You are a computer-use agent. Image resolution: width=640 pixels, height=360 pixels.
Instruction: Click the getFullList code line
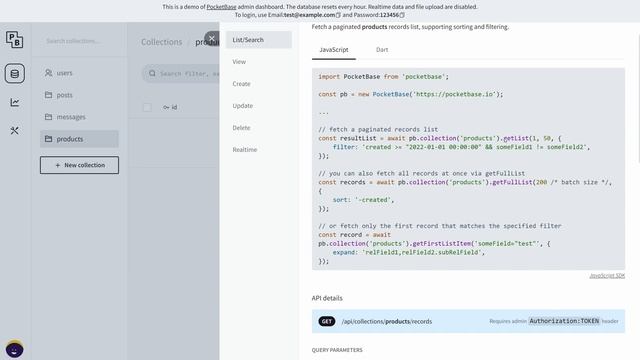tap(465, 182)
